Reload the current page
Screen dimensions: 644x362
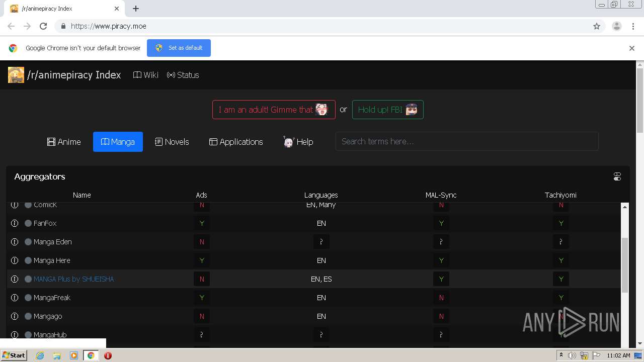click(x=43, y=26)
